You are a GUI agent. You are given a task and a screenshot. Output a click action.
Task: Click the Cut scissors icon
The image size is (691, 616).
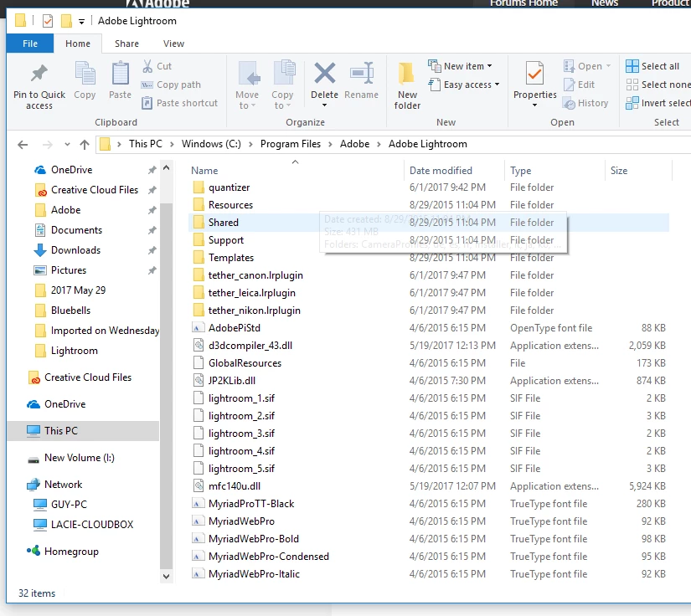click(147, 66)
